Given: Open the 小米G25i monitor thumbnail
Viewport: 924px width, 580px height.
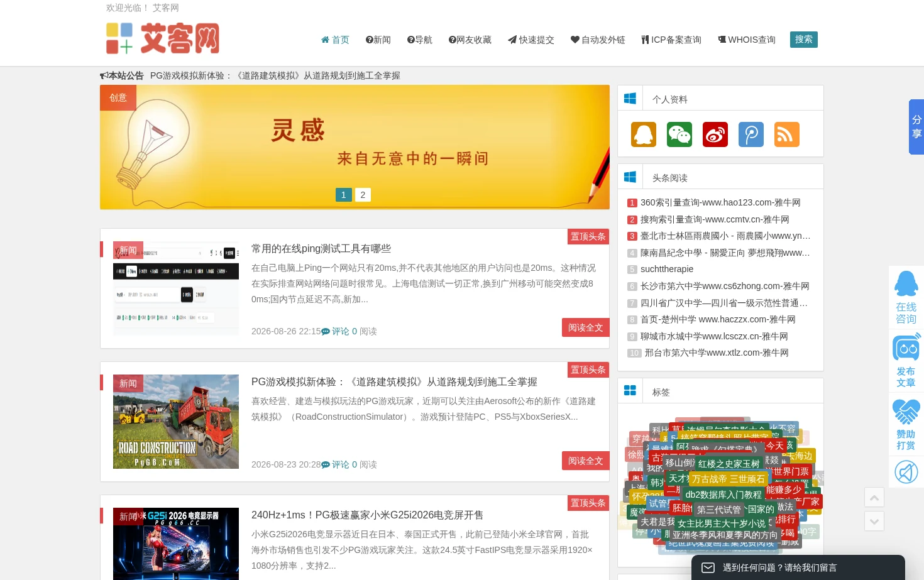Looking at the screenshot, I should point(176,544).
